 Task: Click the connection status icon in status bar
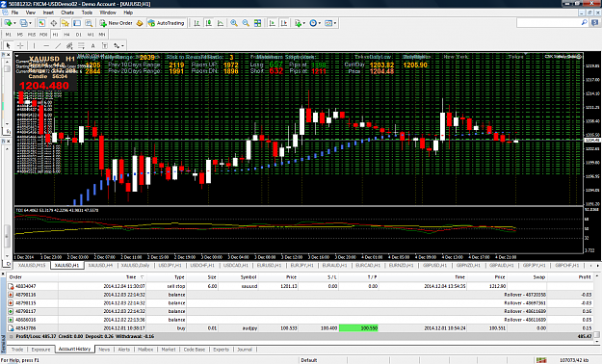(541, 360)
